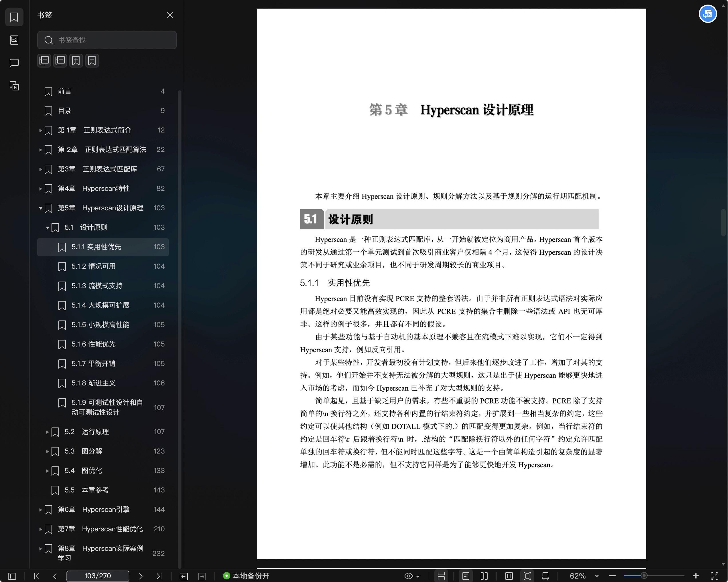The width and height of the screenshot is (728, 582).
Task: Go to bookmark 5.1.2 情况可用
Action: tap(103, 266)
